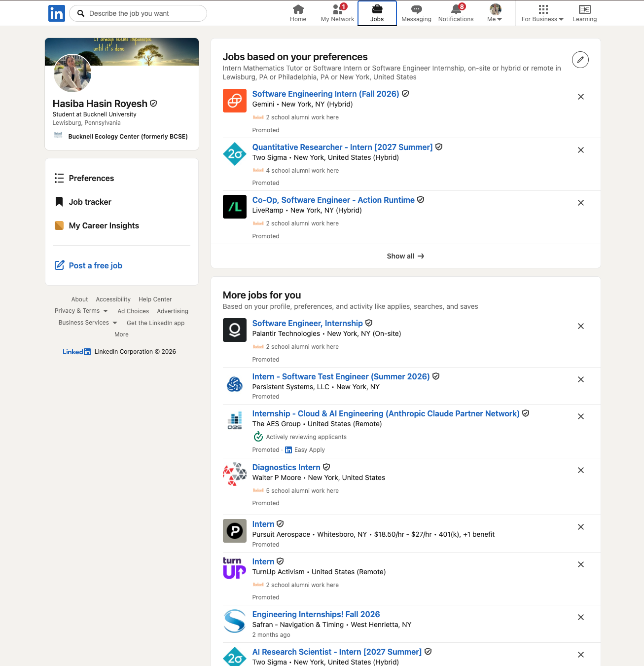Open the Quantitative Researcher job's Two Sigma logo
Screen dimensions: 644x666
[x=235, y=154]
